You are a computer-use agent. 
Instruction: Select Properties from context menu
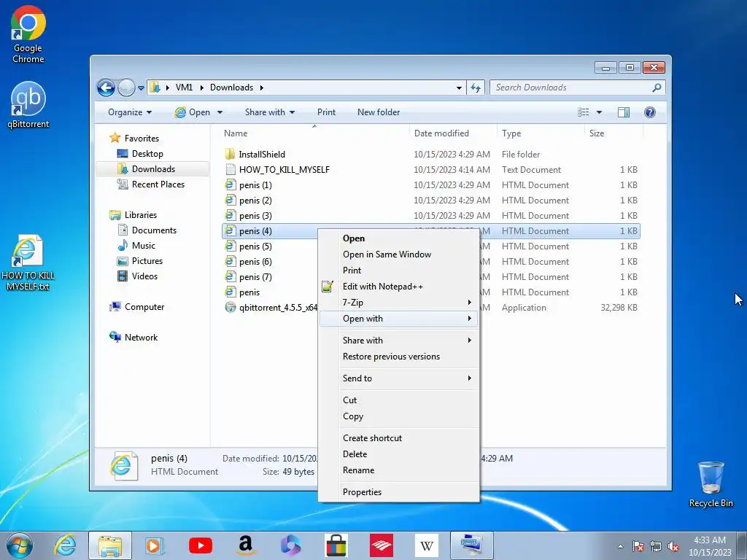(x=399, y=492)
